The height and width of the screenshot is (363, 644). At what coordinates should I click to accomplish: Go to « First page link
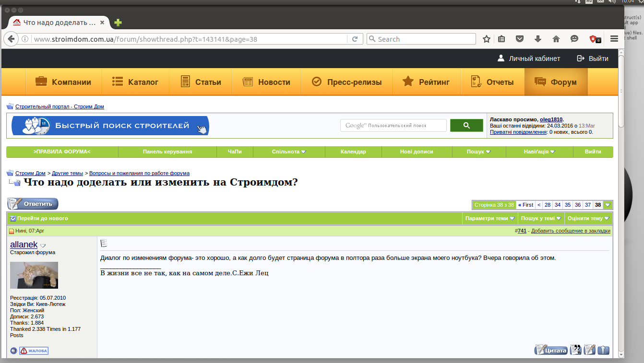pos(526,205)
